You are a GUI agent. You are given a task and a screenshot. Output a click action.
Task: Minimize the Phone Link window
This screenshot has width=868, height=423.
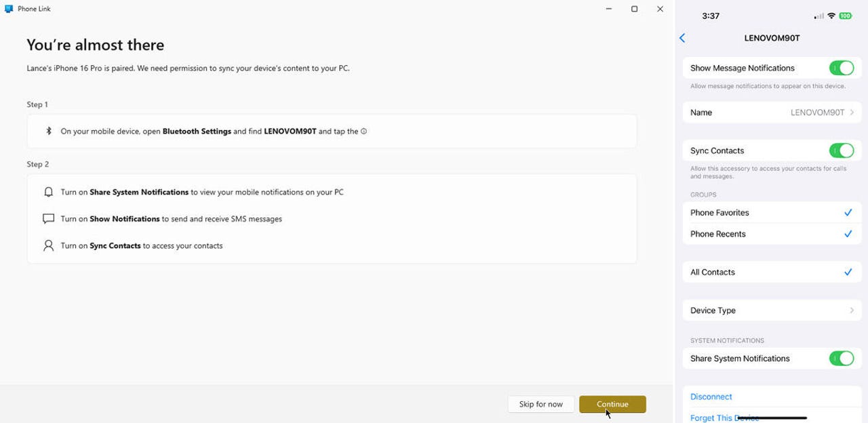(x=608, y=9)
